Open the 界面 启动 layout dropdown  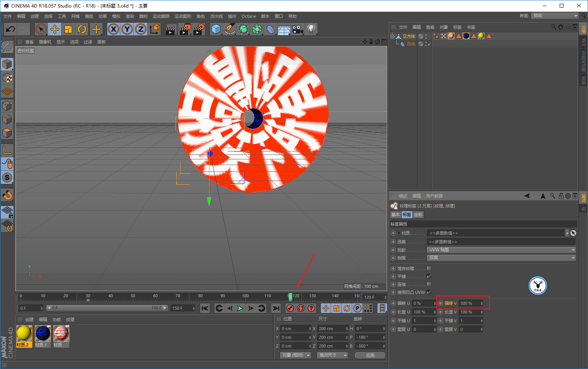555,16
